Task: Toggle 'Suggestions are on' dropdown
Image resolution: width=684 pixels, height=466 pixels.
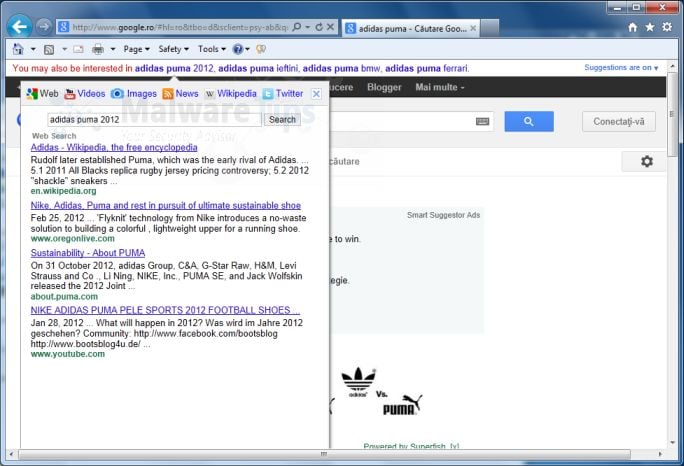Action: pos(621,68)
